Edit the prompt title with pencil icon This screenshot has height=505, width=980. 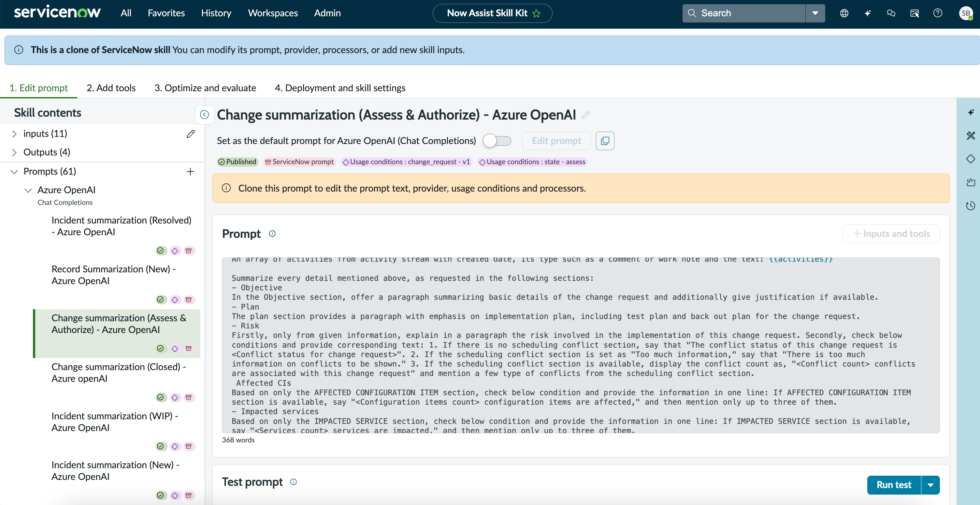(x=586, y=115)
